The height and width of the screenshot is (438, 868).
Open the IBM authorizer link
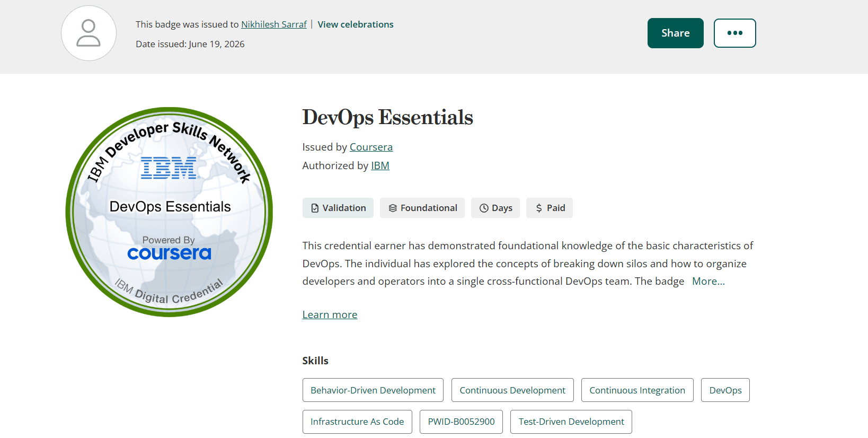pyautogui.click(x=380, y=165)
